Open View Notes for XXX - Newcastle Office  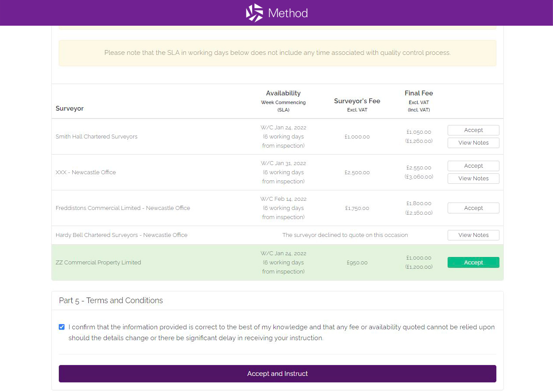tap(473, 179)
